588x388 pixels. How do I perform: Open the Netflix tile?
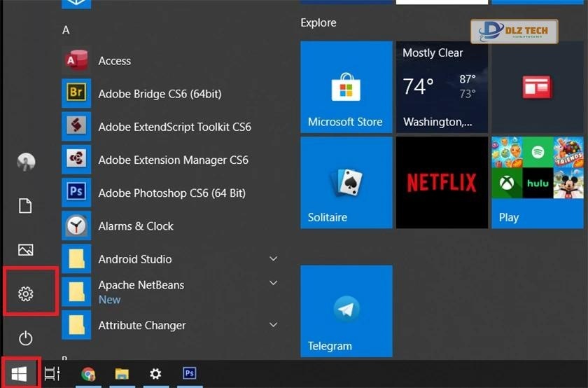pyautogui.click(x=441, y=182)
